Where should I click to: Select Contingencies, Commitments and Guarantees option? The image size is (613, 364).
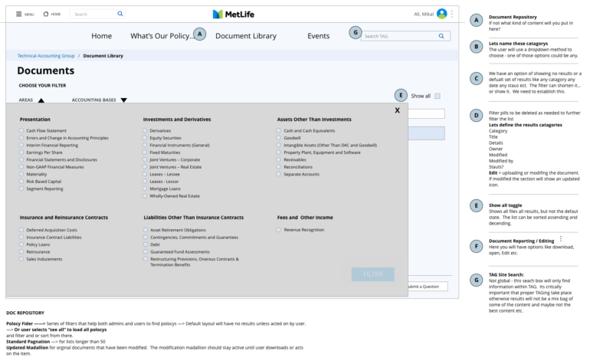(146, 237)
